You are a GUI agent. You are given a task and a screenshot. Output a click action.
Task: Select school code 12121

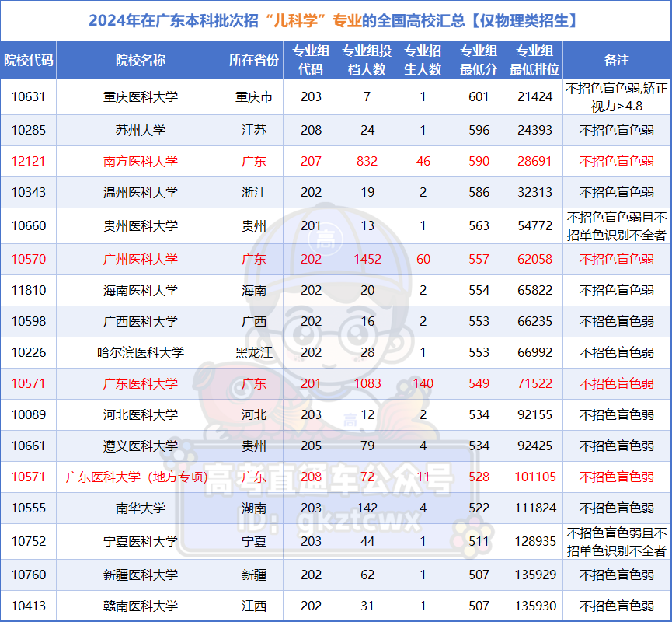(x=28, y=161)
